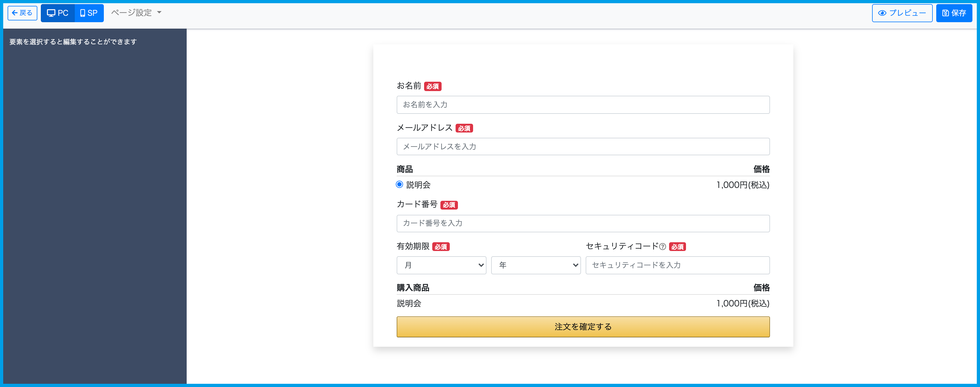Select the 購入商品 heading for editing
The image size is (980, 387).
coord(413,288)
